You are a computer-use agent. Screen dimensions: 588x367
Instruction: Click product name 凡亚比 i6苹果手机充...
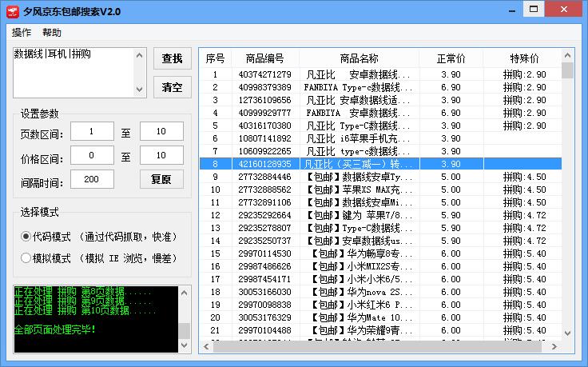pos(358,138)
